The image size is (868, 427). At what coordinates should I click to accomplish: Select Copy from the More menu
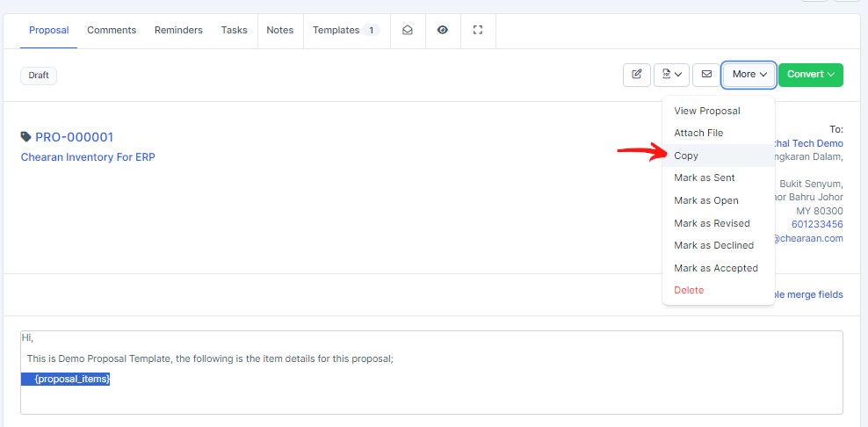[x=686, y=156]
